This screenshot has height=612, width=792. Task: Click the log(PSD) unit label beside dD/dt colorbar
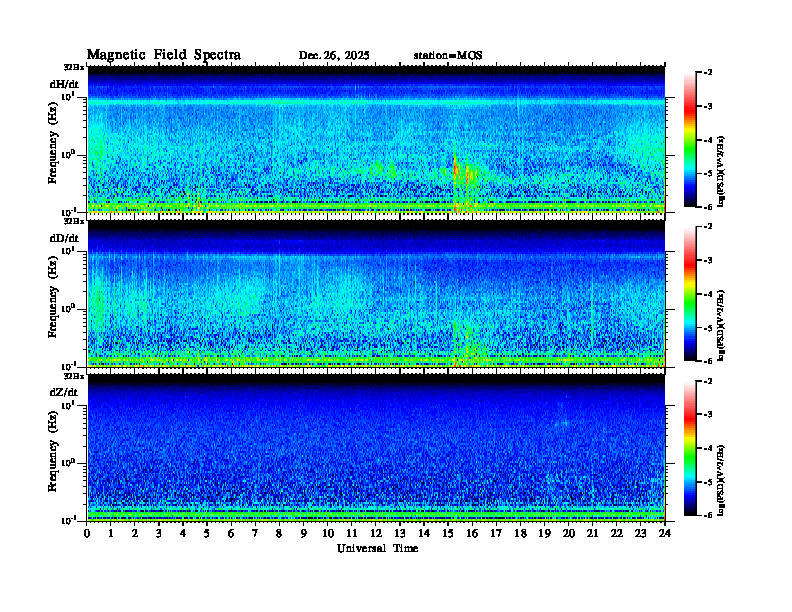click(x=721, y=325)
